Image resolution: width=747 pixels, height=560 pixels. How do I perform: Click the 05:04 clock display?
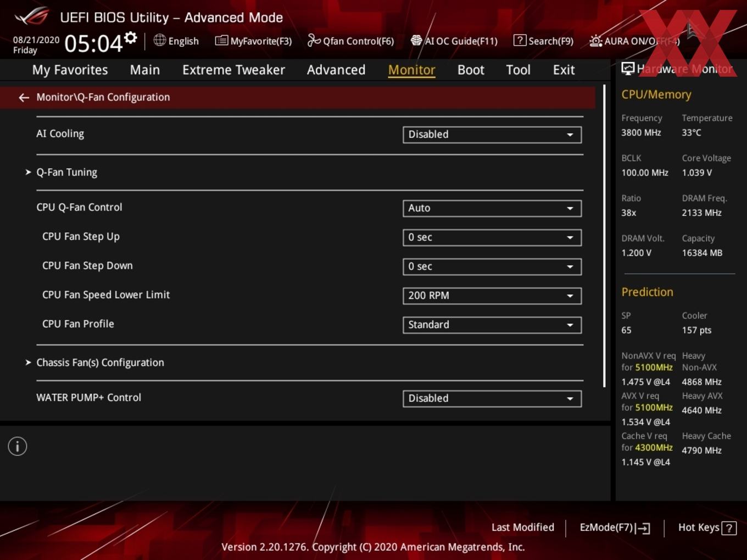point(93,43)
